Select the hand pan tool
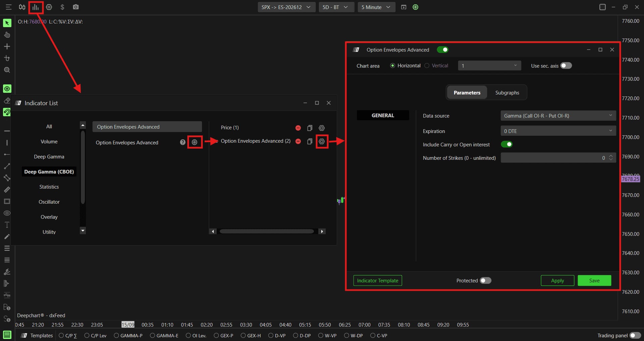Image resolution: width=644 pixels, height=341 pixels. [x=7, y=35]
